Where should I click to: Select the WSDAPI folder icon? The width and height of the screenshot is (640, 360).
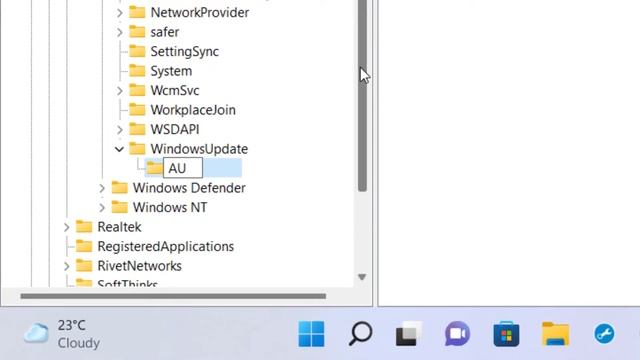click(x=137, y=129)
